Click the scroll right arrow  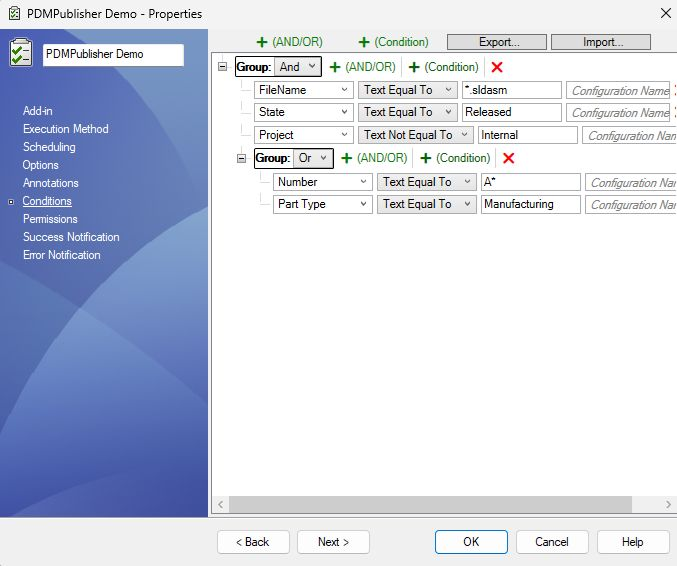(x=668, y=504)
